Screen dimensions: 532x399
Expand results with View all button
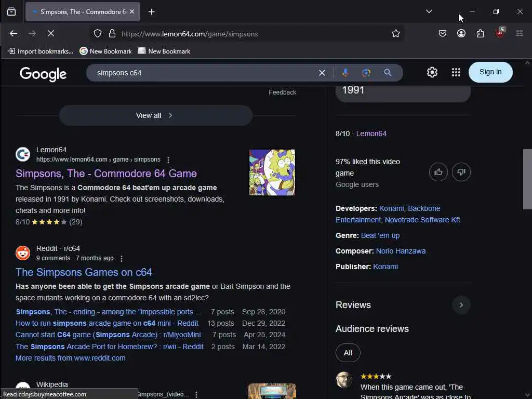click(156, 115)
